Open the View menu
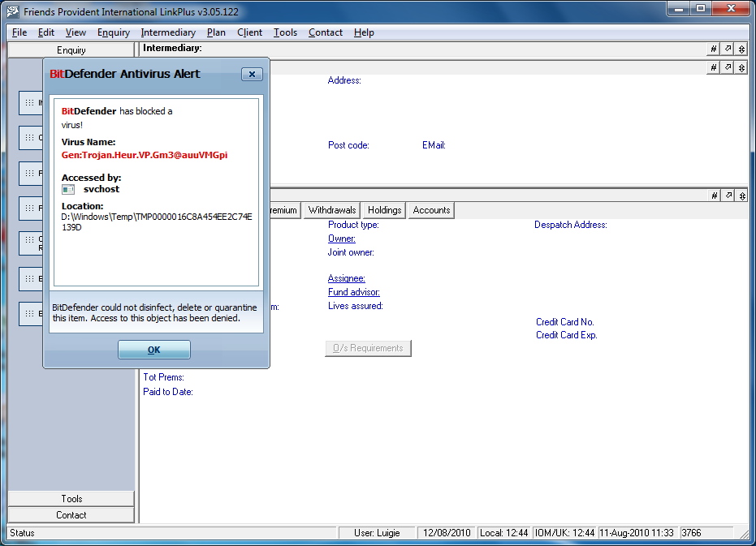Screen dimensions: 756x546 point(76,32)
